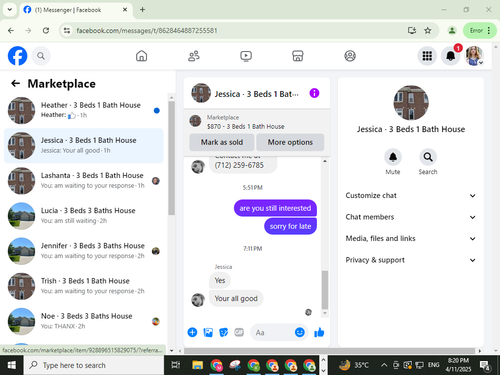
Task: Expand the Chat members section
Action: (x=410, y=217)
